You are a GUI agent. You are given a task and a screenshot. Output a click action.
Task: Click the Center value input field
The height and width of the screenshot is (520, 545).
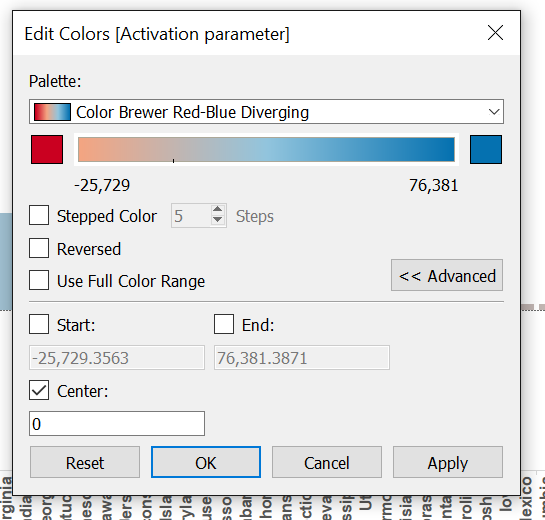(117, 423)
